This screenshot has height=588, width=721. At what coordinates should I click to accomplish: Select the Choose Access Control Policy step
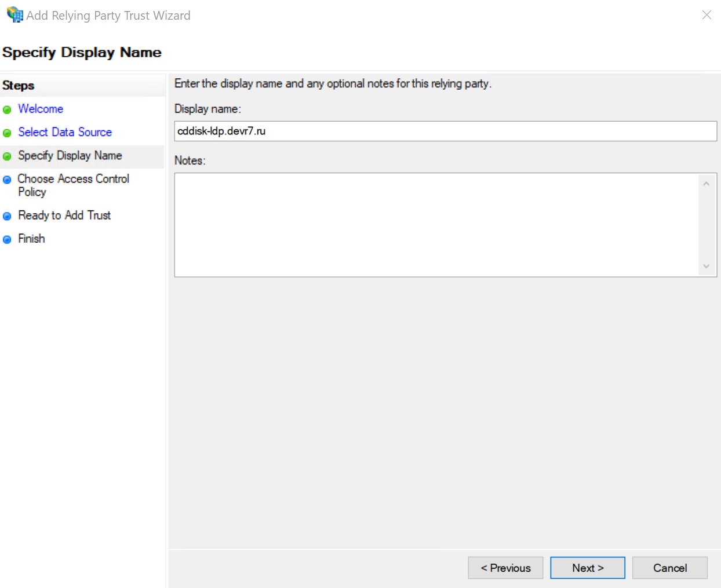pyautogui.click(x=74, y=185)
